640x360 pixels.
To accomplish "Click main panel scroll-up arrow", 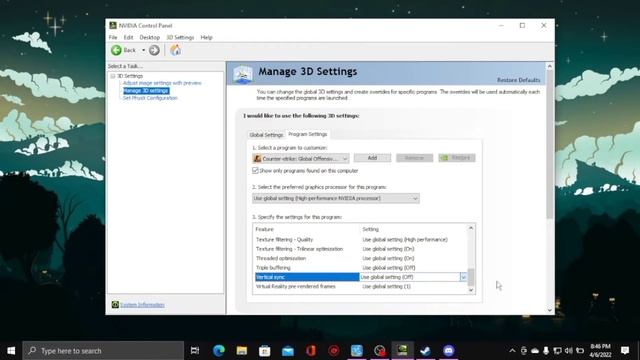I will pos(549,66).
